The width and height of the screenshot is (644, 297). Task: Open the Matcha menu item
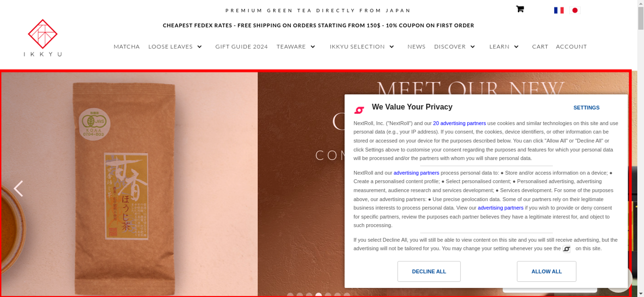point(127,47)
